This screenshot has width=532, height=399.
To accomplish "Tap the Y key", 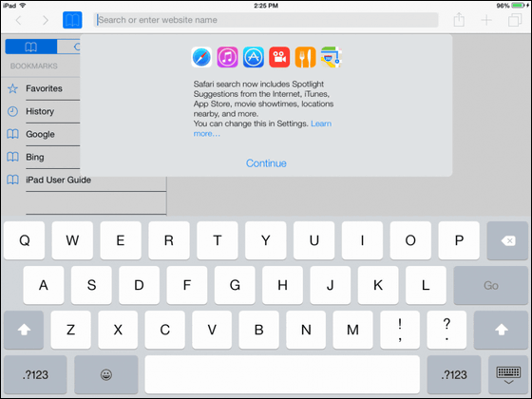I will pos(266,240).
